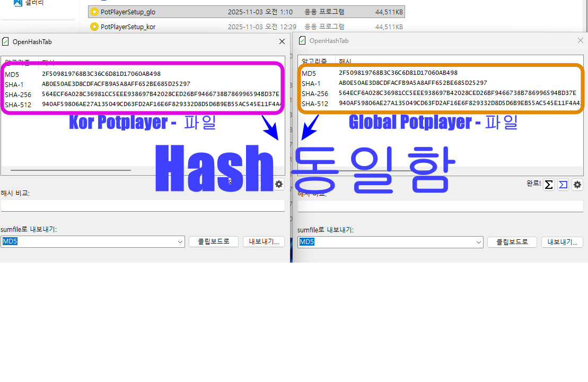Open settings gear in the right OpenHashTab window
The width and height of the screenshot is (588, 382).
coord(577,185)
